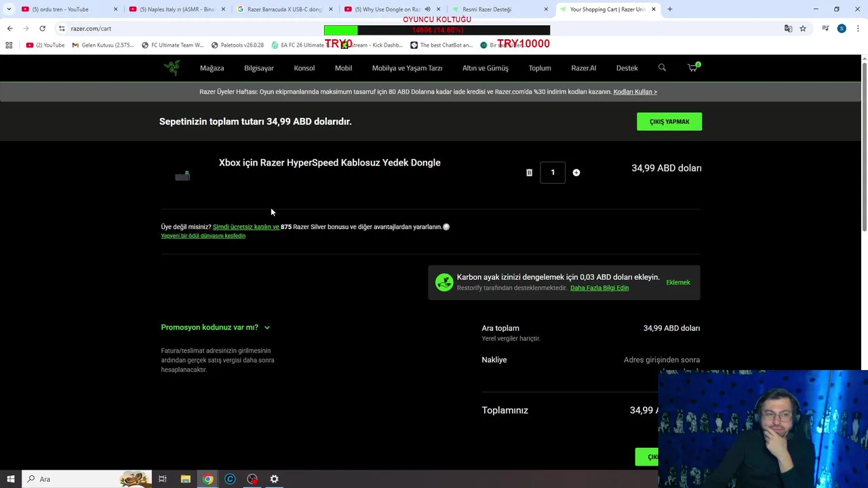Bookmark this page with the star icon

[x=803, y=28]
